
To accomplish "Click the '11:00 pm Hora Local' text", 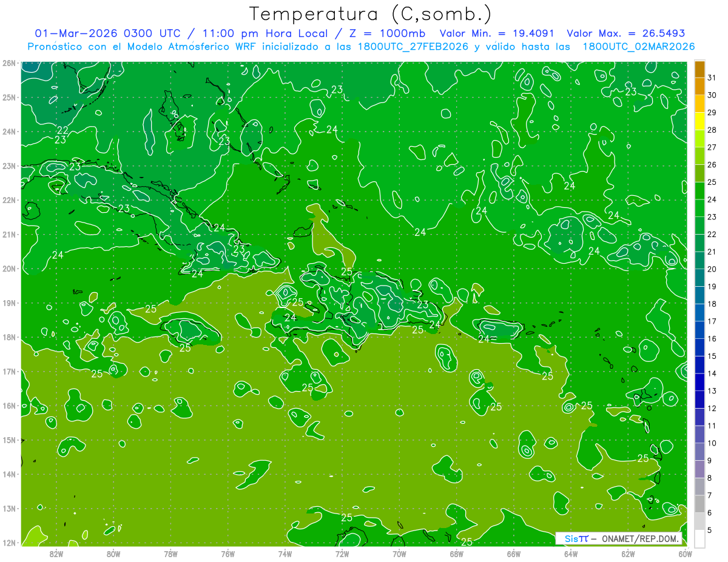I will click(263, 33).
